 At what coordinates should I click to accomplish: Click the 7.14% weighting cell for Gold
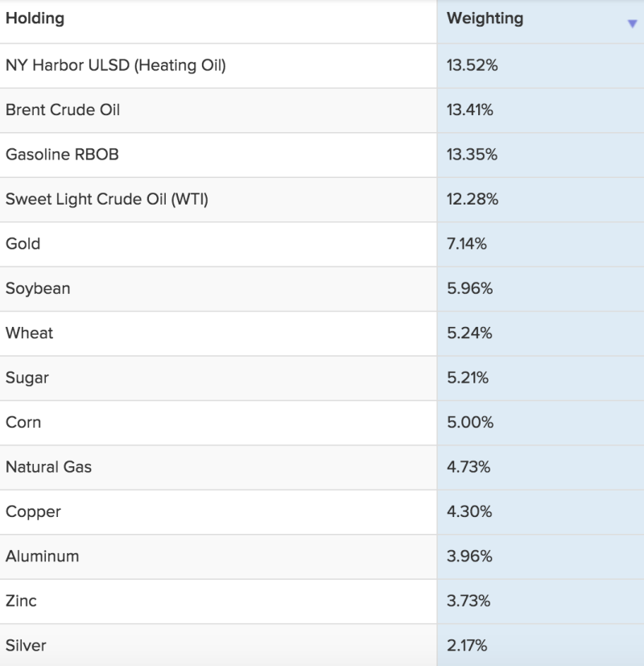pyautogui.click(x=467, y=245)
